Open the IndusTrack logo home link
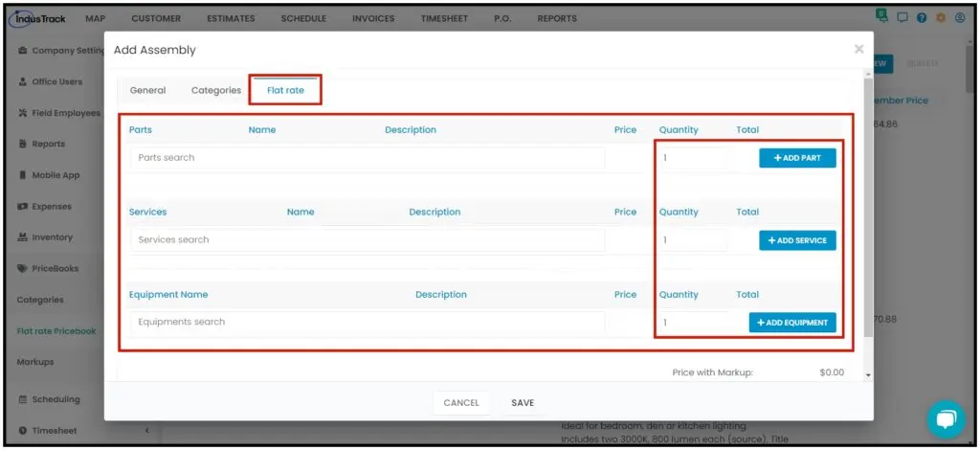Image resolution: width=980 pixels, height=450 pixels. point(37,19)
